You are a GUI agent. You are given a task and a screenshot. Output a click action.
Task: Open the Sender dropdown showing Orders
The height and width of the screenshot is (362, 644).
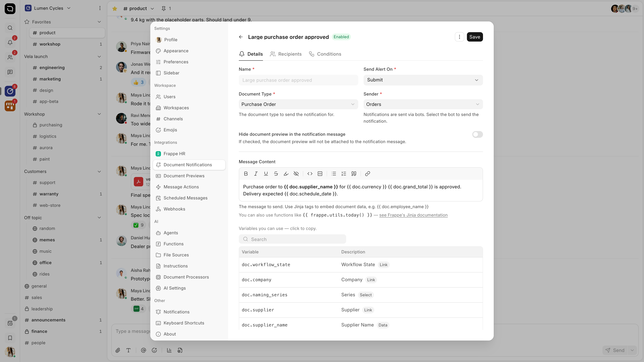[x=423, y=104]
